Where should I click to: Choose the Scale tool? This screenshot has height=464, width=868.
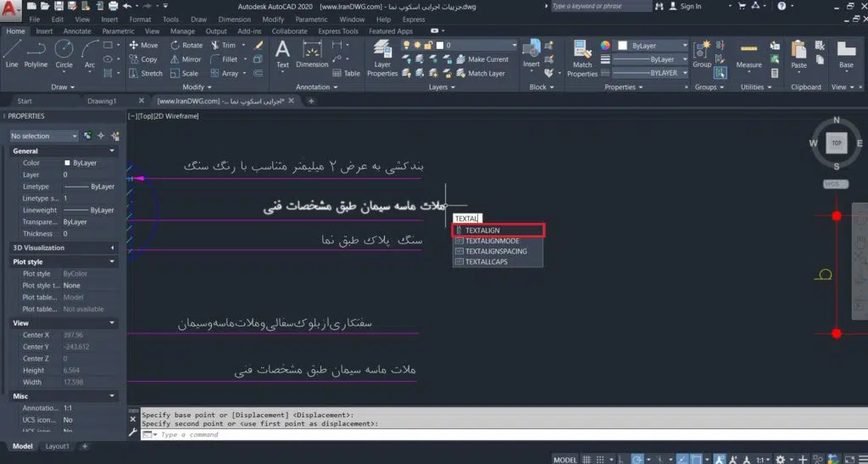point(184,73)
